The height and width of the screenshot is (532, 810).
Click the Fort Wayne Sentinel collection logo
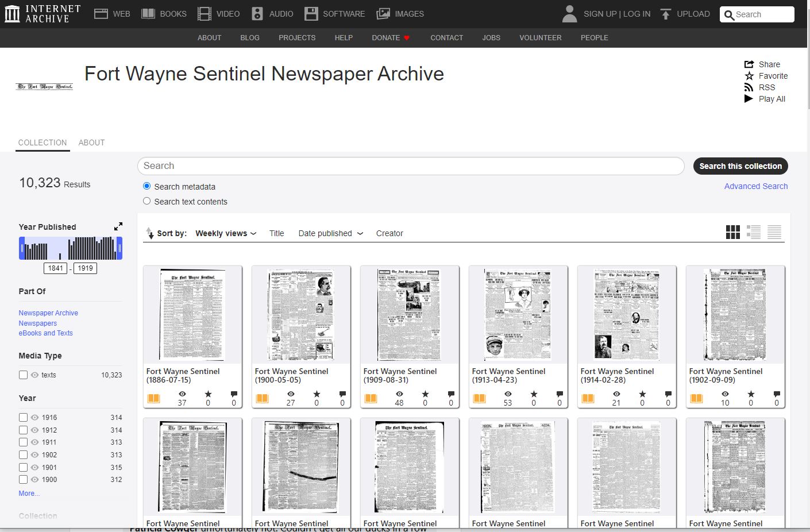(45, 87)
